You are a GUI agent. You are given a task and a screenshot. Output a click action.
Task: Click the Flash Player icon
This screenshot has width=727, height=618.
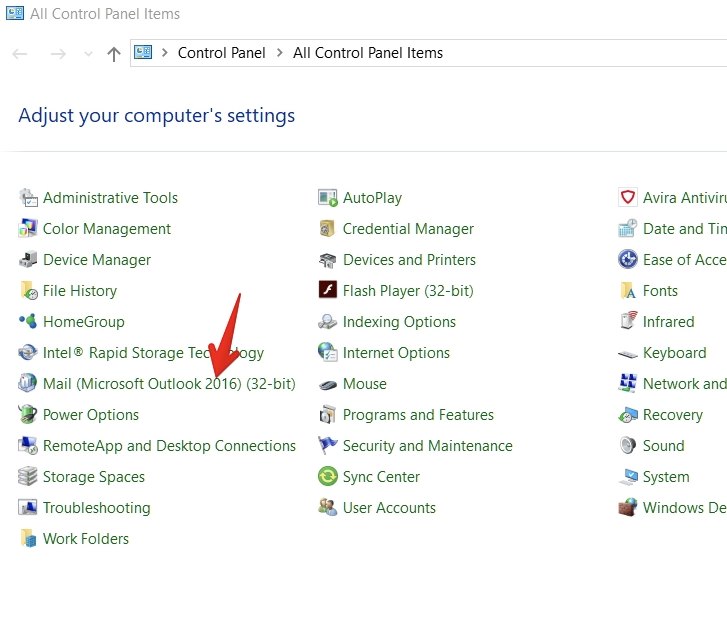328,290
